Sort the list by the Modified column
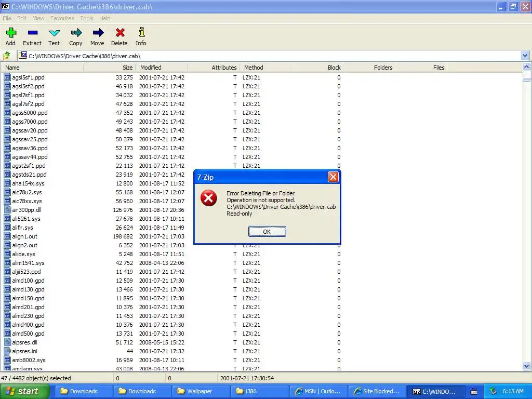This screenshot has width=532, height=399. (x=162, y=68)
